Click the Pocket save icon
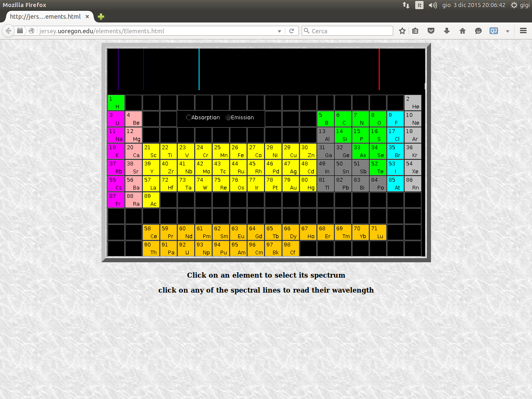This screenshot has width=532, height=399. tap(431, 31)
